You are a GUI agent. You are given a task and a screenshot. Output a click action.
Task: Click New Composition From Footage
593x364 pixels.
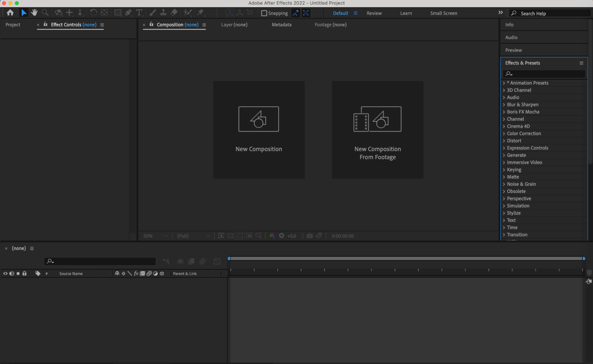(x=377, y=130)
